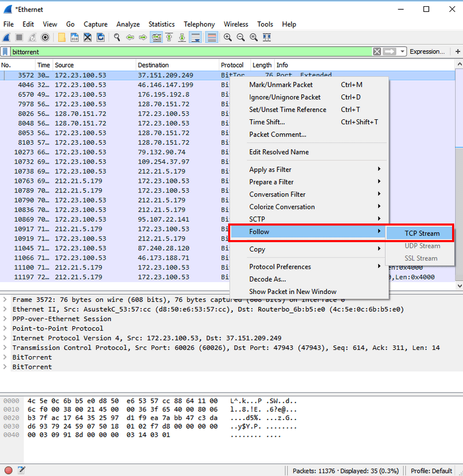Toggle packet colorization in toolbar

click(212, 37)
